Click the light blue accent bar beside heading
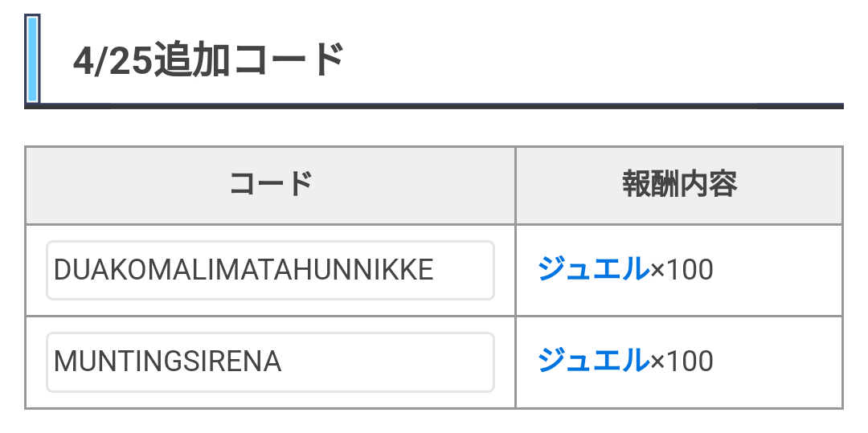The width and height of the screenshot is (868, 433). (32, 59)
